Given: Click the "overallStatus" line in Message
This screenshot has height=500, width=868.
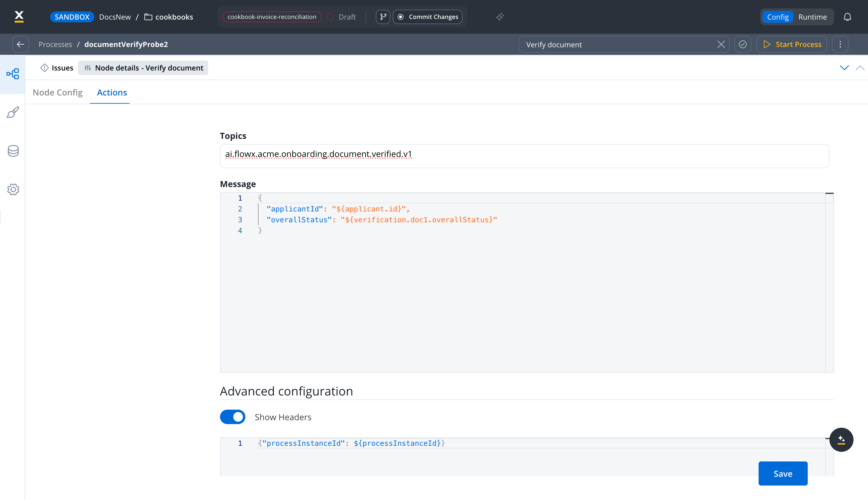Looking at the screenshot, I should (382, 220).
